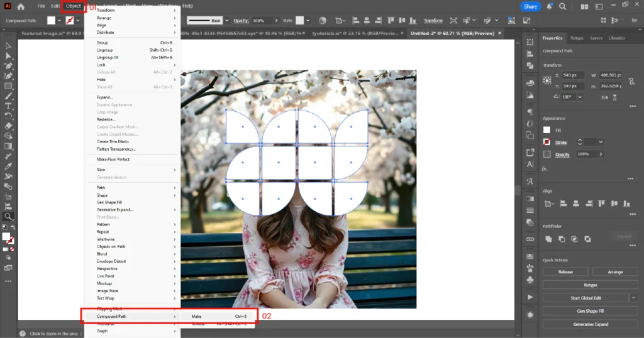The width and height of the screenshot is (644, 338).
Task: Open the search magnifier in title bar
Action: click(563, 6)
